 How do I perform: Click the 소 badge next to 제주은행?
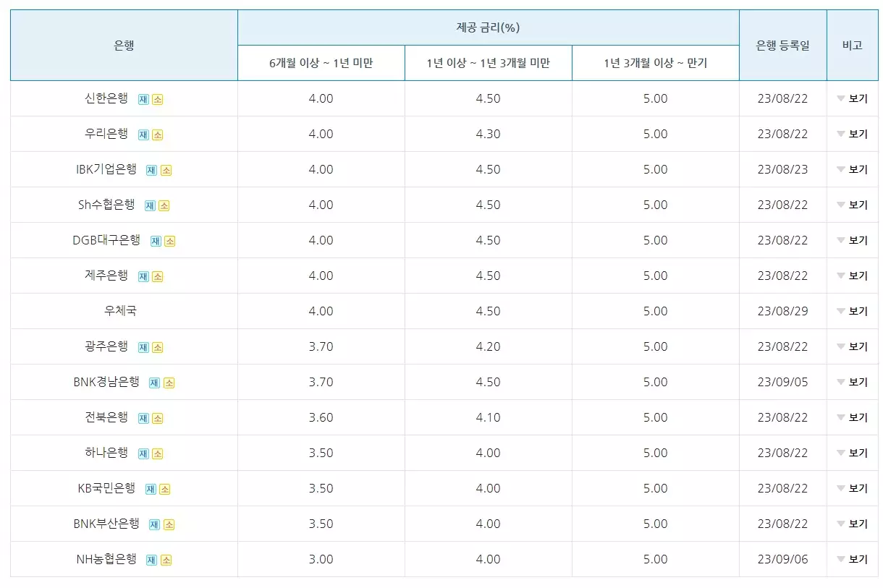(x=158, y=276)
